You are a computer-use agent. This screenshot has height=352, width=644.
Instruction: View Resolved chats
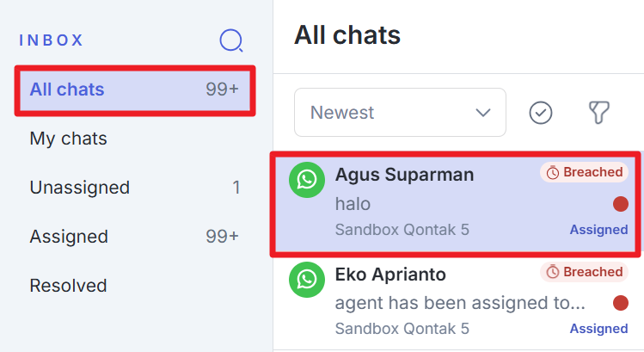pyautogui.click(x=68, y=286)
